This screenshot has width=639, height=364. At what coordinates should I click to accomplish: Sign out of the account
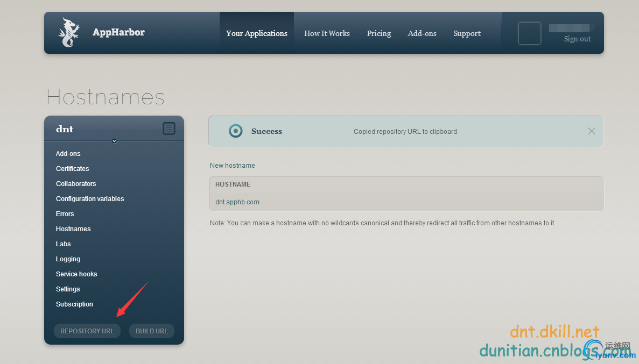click(577, 39)
